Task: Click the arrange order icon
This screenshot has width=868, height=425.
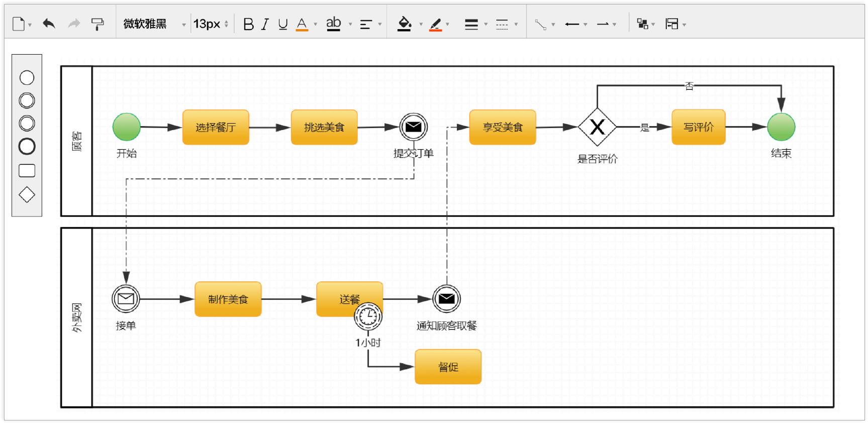Action: coord(642,24)
